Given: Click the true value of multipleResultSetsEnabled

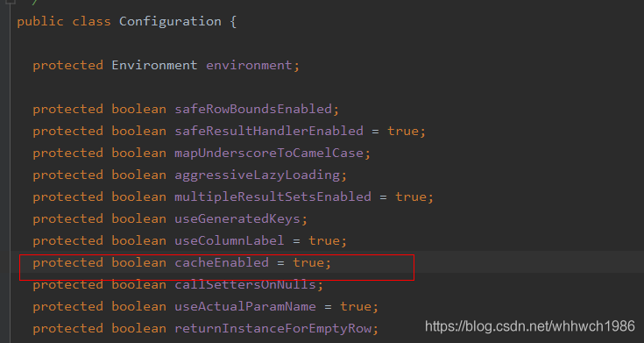Looking at the screenshot, I should pyautogui.click(x=411, y=197).
